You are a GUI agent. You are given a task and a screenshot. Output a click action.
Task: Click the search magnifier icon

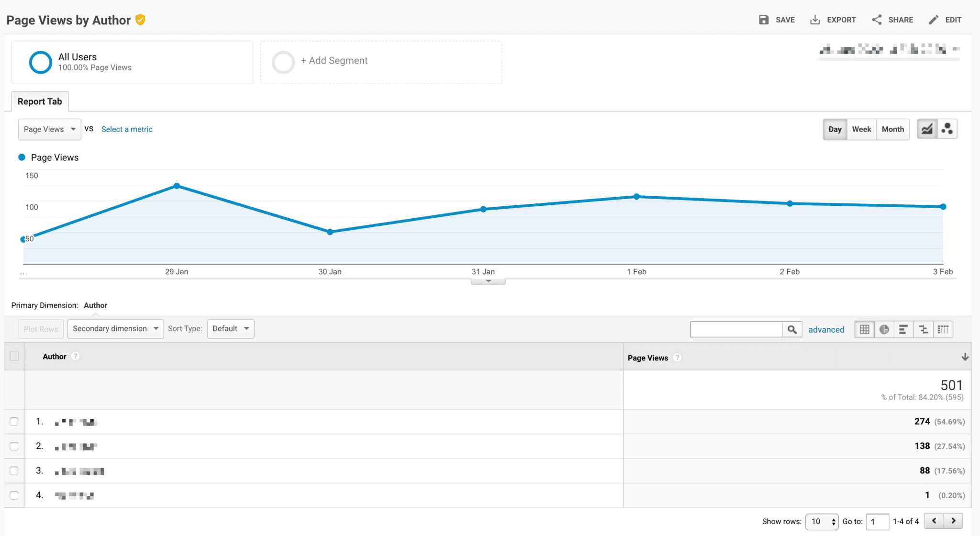tap(792, 329)
